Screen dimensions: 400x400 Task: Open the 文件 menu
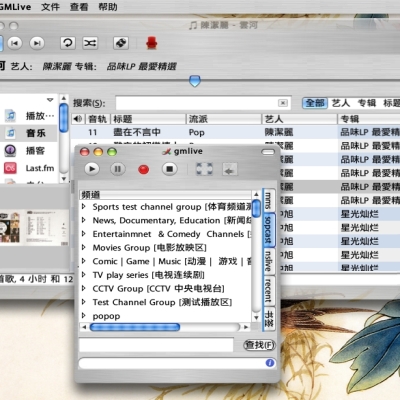pos(50,7)
